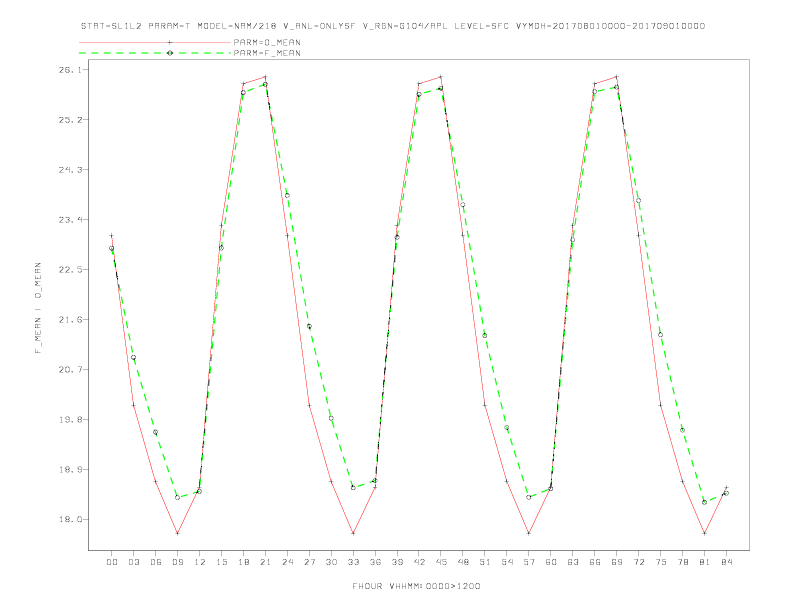Select the green F_MEAN circle marker at hour 27
792x612 pixels.
click(x=309, y=326)
